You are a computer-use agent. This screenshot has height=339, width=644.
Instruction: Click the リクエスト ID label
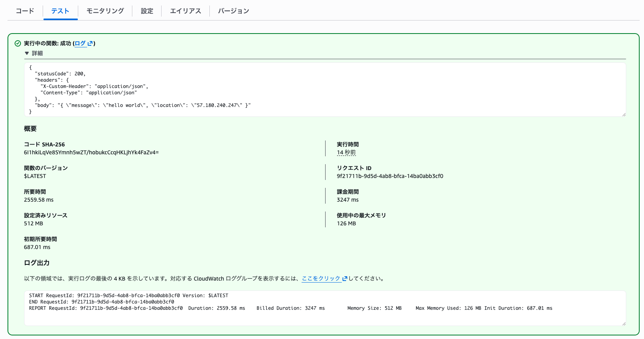point(354,168)
